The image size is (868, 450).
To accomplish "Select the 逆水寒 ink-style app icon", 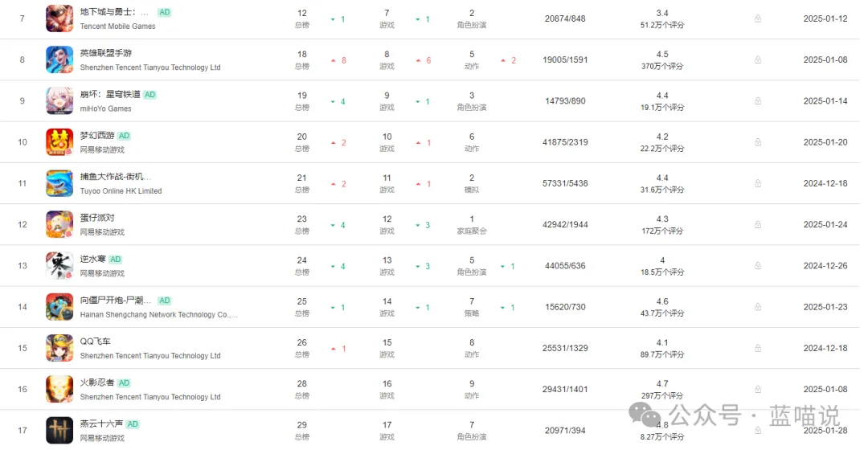I will (x=59, y=266).
